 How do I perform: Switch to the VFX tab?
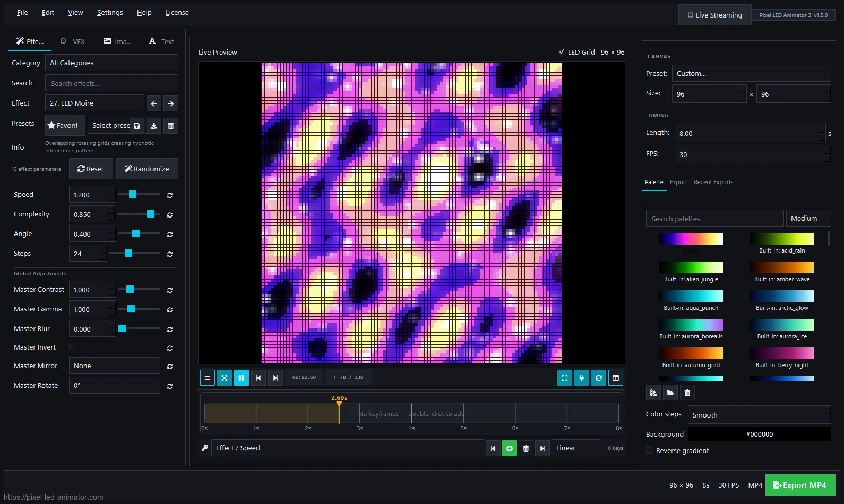[x=73, y=41]
